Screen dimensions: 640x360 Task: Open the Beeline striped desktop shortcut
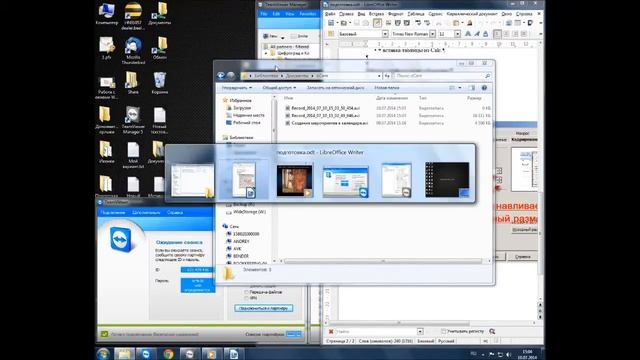(x=133, y=16)
